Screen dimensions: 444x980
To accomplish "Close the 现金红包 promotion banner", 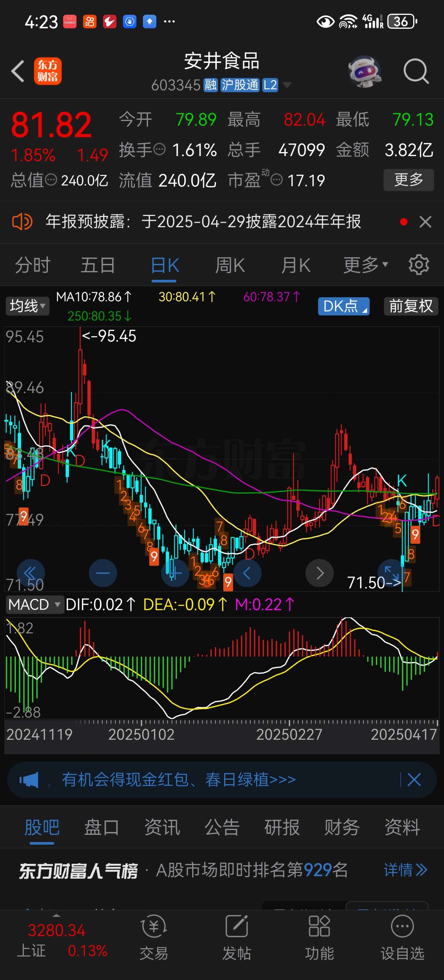I will (x=414, y=780).
